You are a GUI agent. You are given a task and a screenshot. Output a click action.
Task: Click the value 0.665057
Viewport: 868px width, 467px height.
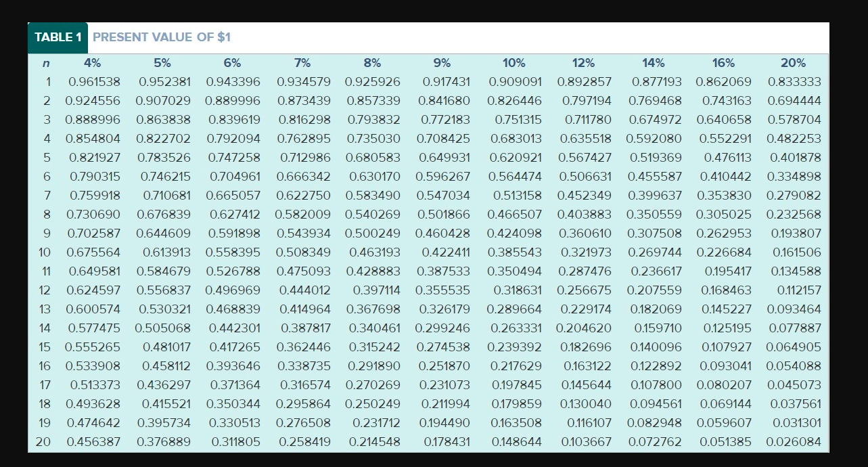pos(233,196)
